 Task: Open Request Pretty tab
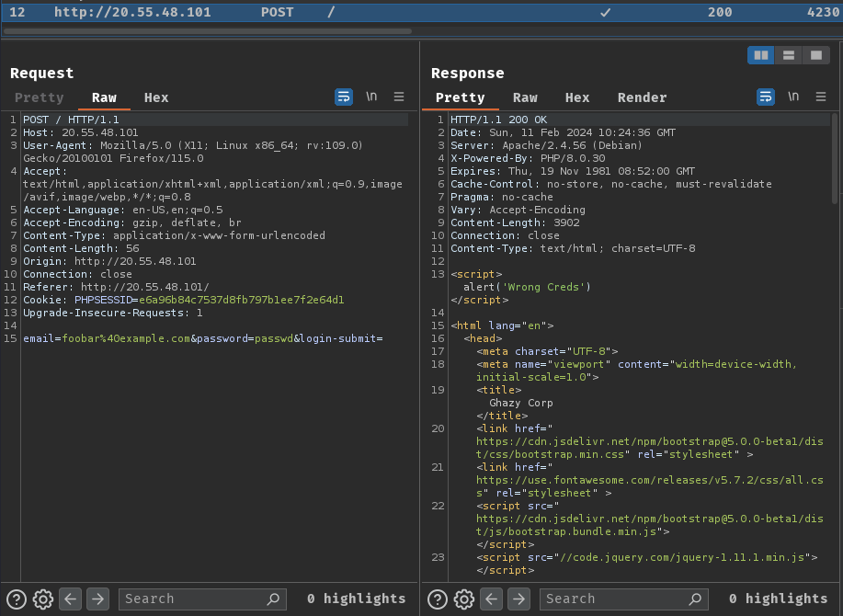[x=40, y=97]
